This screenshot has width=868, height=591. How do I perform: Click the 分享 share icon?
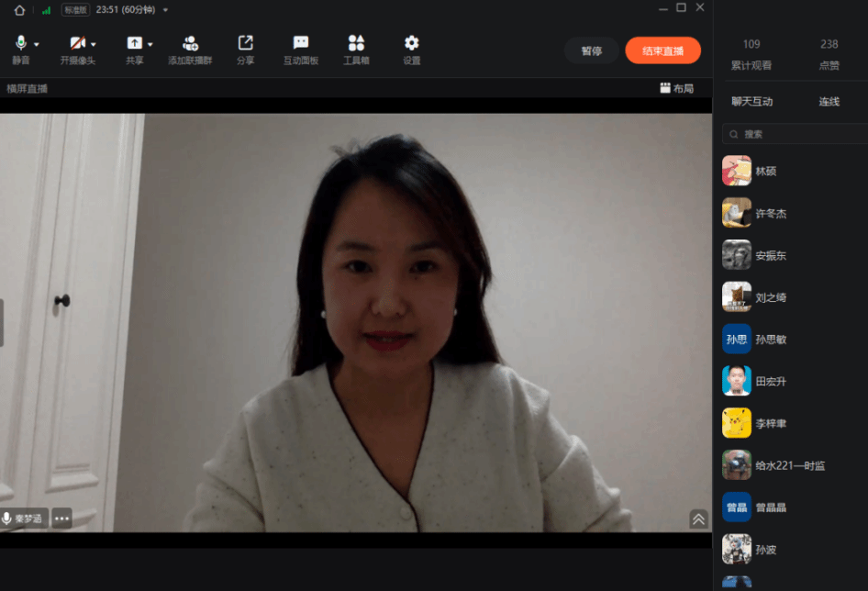click(245, 44)
